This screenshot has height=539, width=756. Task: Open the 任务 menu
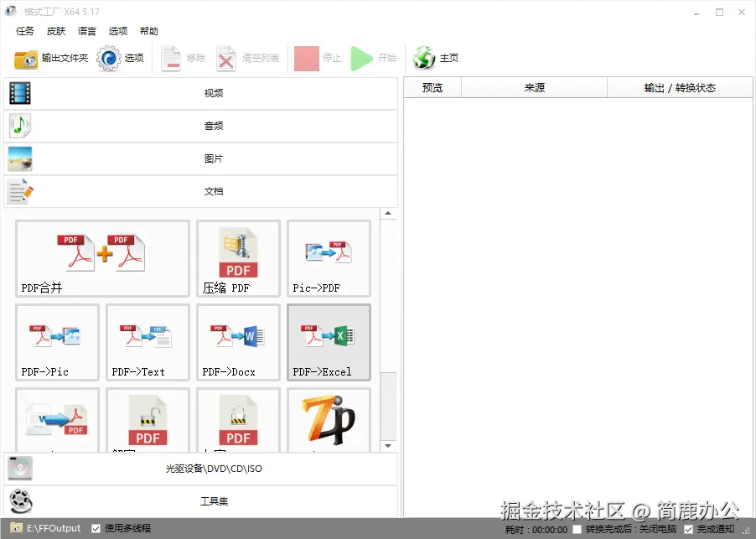(x=24, y=31)
